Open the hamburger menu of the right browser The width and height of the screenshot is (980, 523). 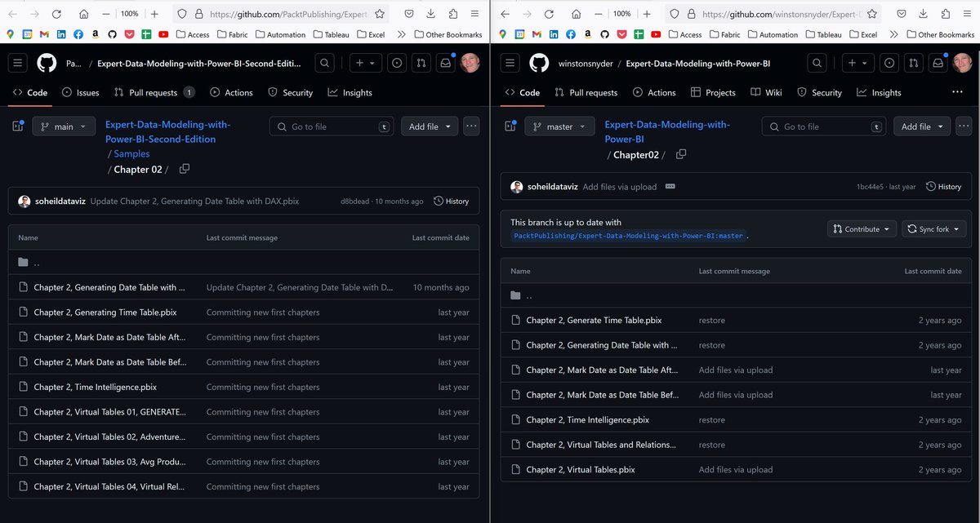tap(966, 14)
